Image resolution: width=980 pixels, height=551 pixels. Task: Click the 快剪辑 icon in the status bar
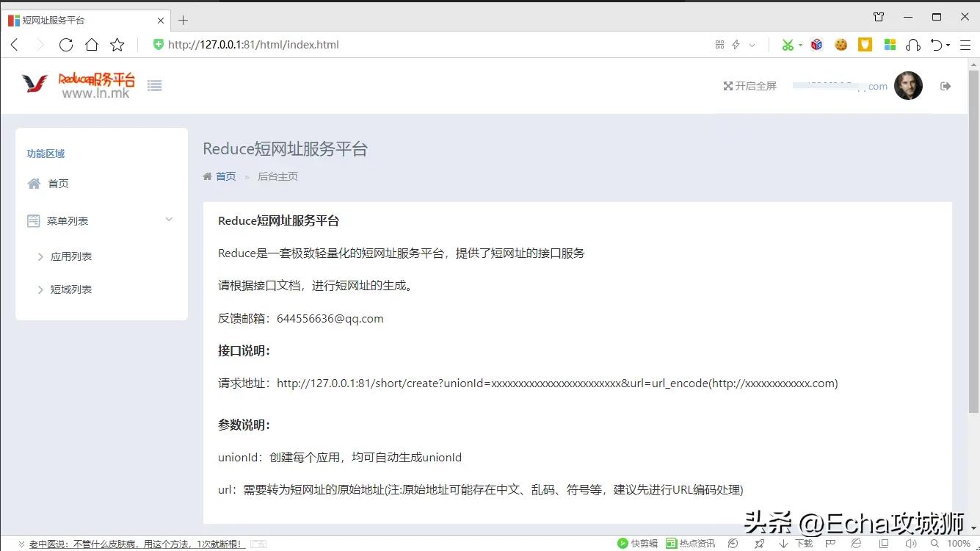coord(637,543)
